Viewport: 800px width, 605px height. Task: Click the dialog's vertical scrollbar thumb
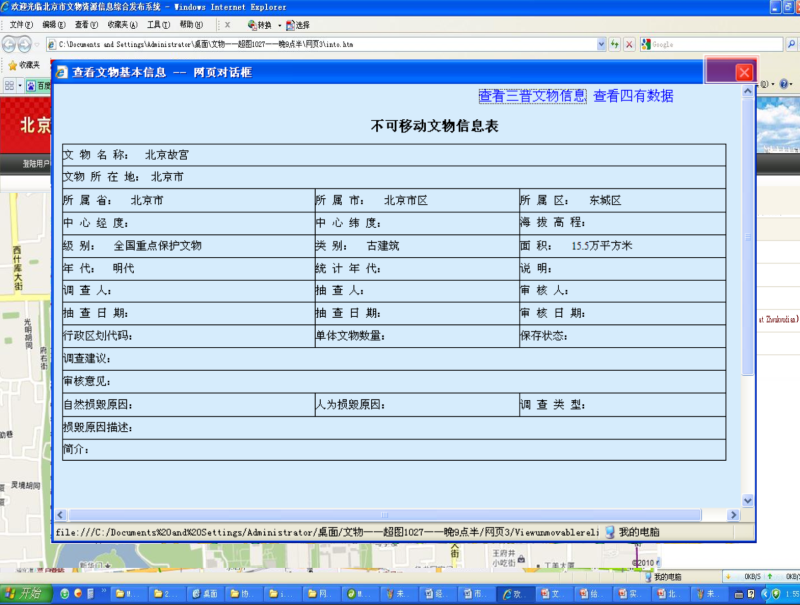pyautogui.click(x=747, y=237)
